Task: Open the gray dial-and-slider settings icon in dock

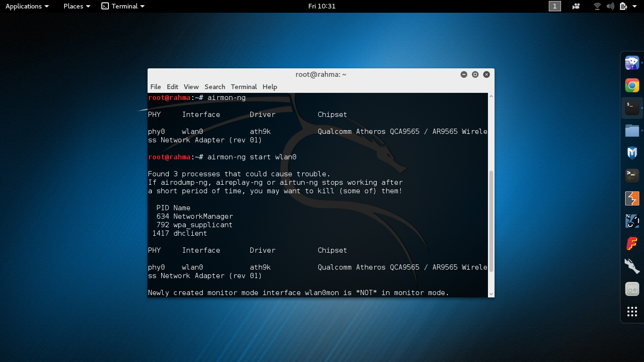Action: click(x=632, y=289)
